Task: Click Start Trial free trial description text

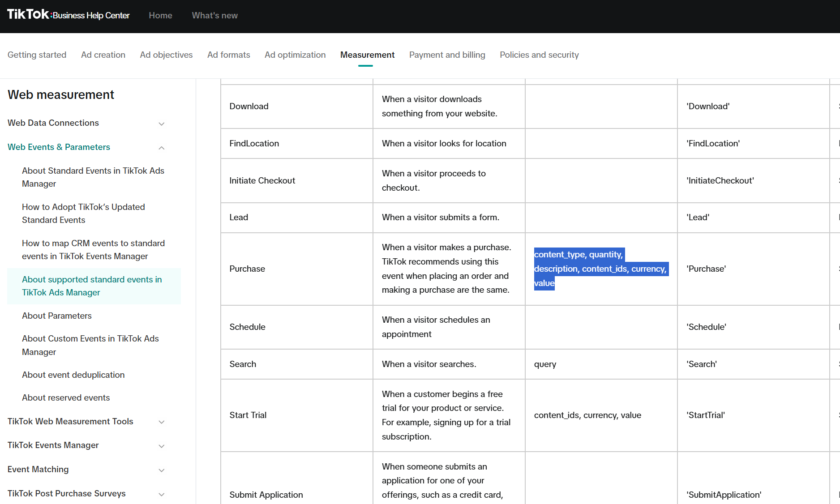Action: pos(446,415)
